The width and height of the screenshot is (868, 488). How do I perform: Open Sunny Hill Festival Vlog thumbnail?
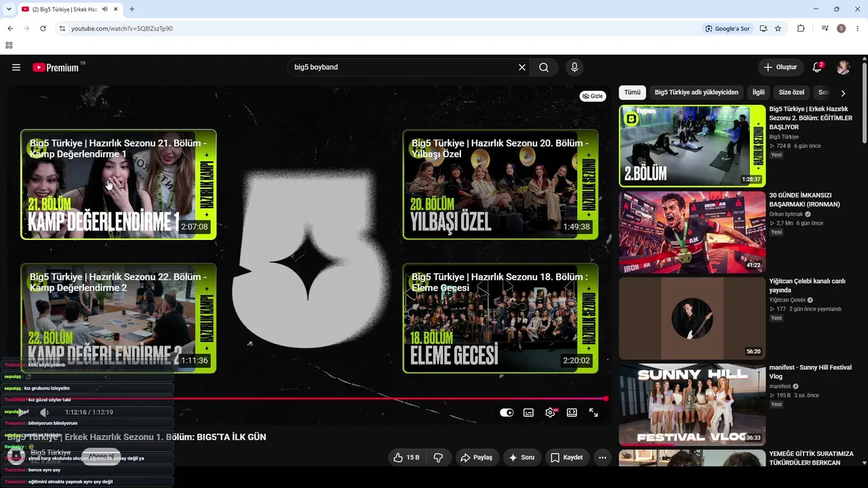[692, 404]
